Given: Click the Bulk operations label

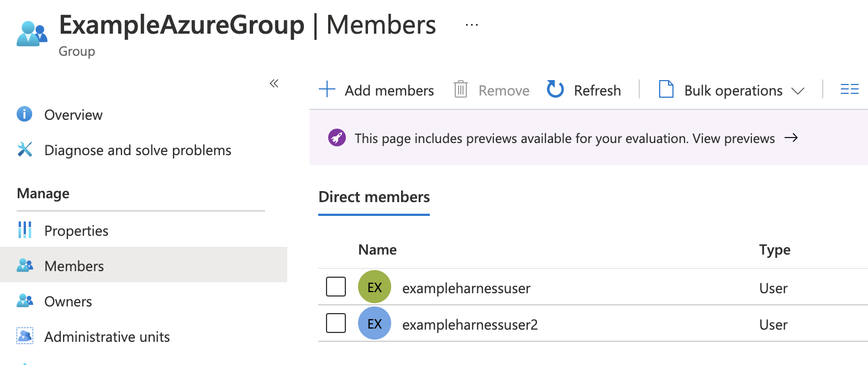Looking at the screenshot, I should [x=733, y=91].
